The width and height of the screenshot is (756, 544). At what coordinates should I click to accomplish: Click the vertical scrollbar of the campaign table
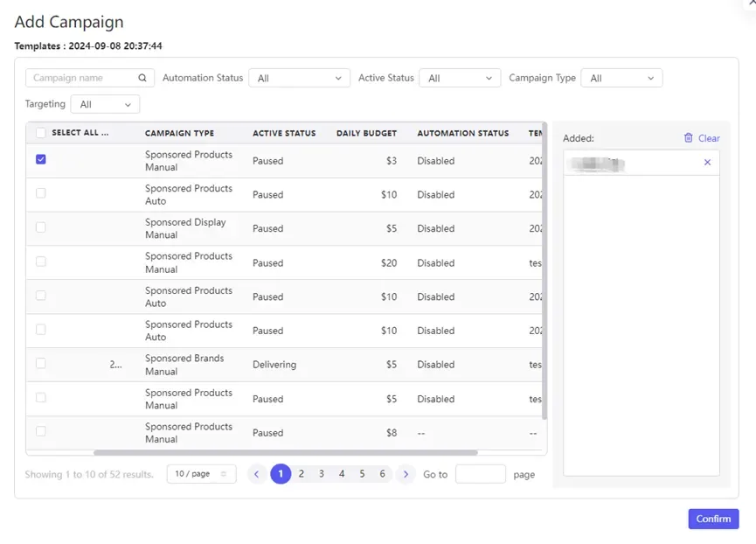pos(544,271)
